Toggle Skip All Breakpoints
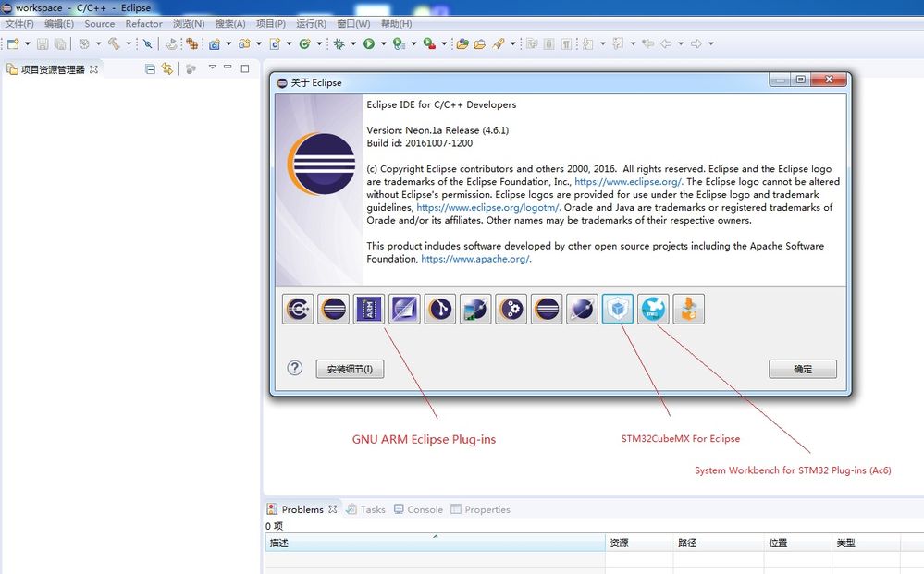 click(x=147, y=43)
